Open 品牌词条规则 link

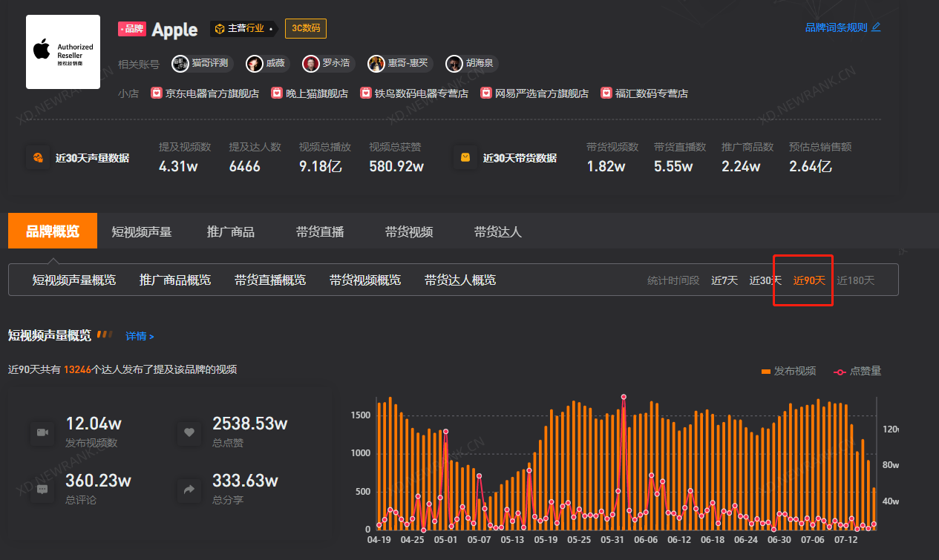point(836,27)
